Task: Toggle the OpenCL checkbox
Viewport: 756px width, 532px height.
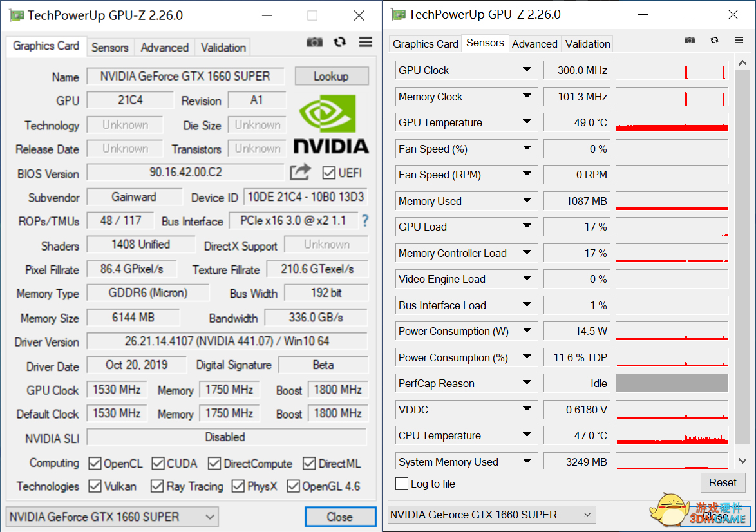Action: pos(95,464)
